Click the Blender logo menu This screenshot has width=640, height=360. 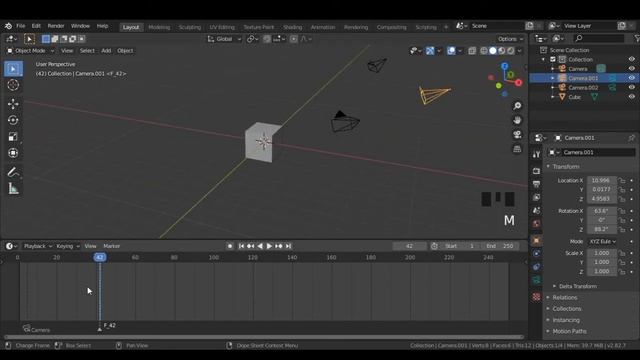8,26
